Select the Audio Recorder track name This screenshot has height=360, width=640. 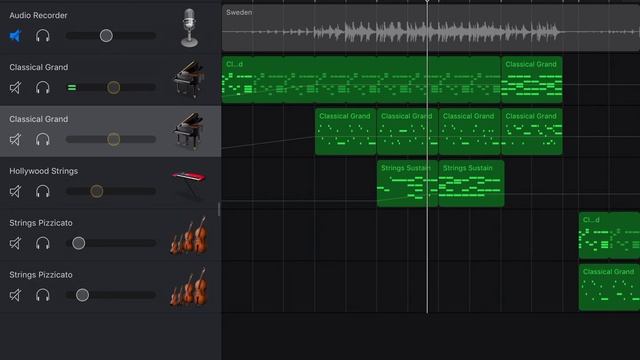[38, 16]
